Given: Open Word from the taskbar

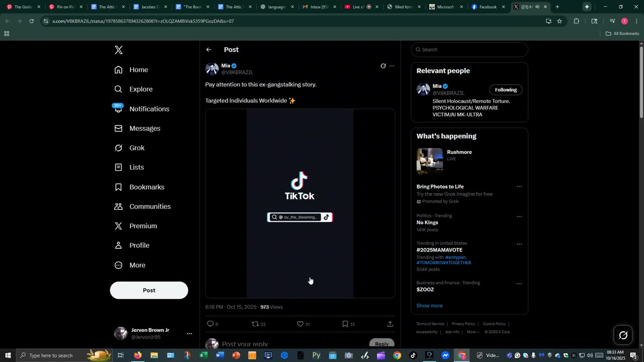Looking at the screenshot, I should (x=220, y=355).
